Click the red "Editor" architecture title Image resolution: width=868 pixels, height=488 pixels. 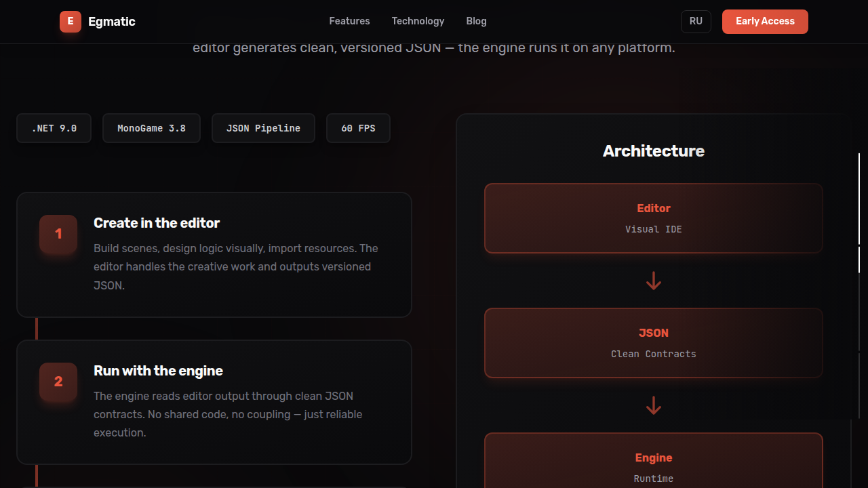pos(654,209)
